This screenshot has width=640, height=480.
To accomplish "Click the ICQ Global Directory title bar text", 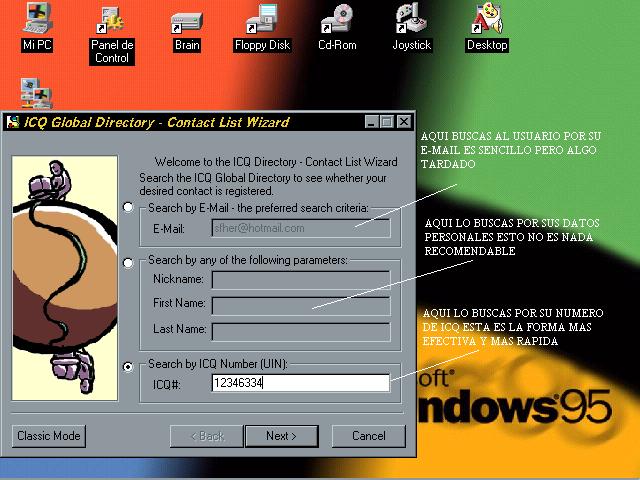I will tap(157, 122).
